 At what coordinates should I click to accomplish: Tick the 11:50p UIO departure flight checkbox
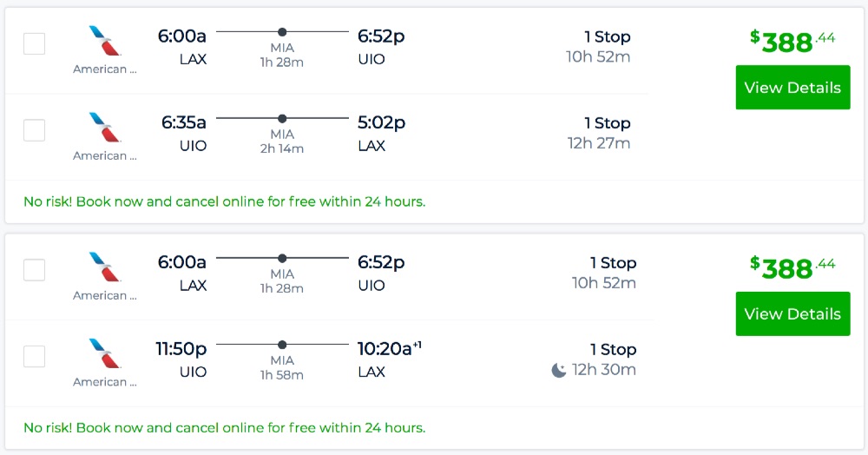[34, 356]
